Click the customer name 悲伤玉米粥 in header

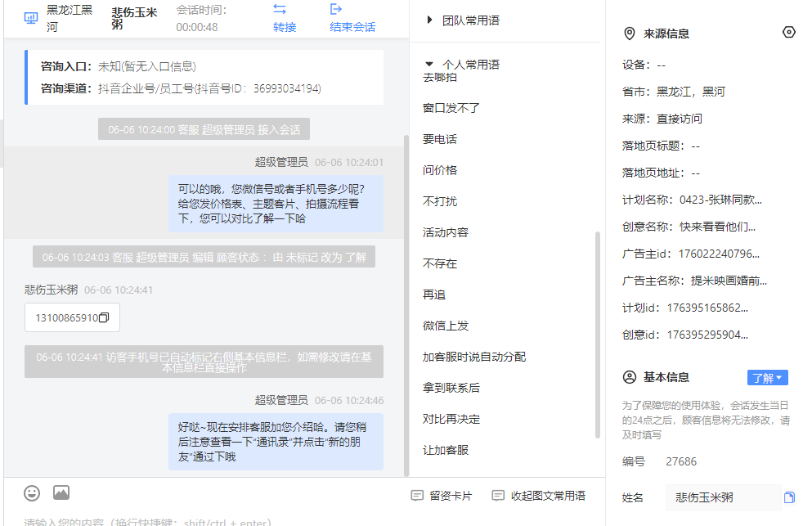point(134,18)
